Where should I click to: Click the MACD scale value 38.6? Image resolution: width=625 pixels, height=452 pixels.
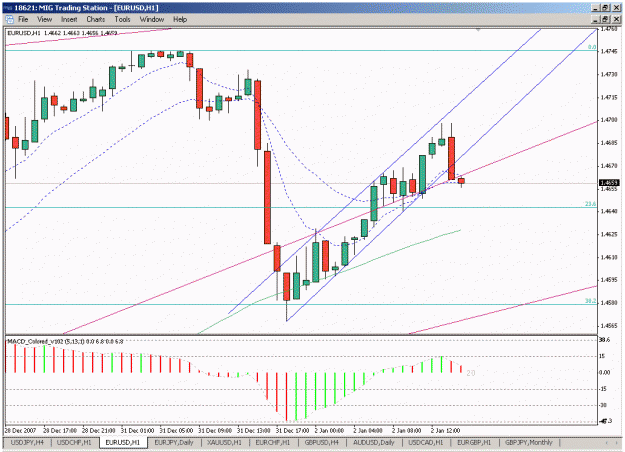pyautogui.click(x=605, y=340)
